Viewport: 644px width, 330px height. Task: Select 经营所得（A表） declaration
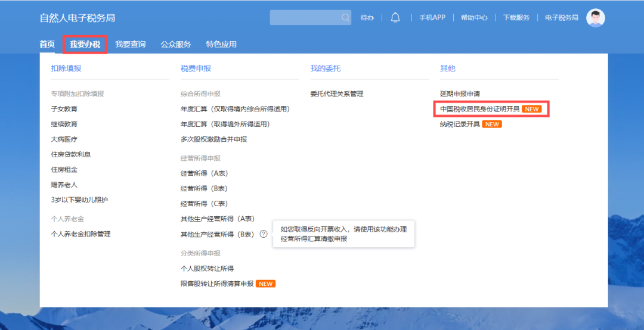tap(204, 173)
